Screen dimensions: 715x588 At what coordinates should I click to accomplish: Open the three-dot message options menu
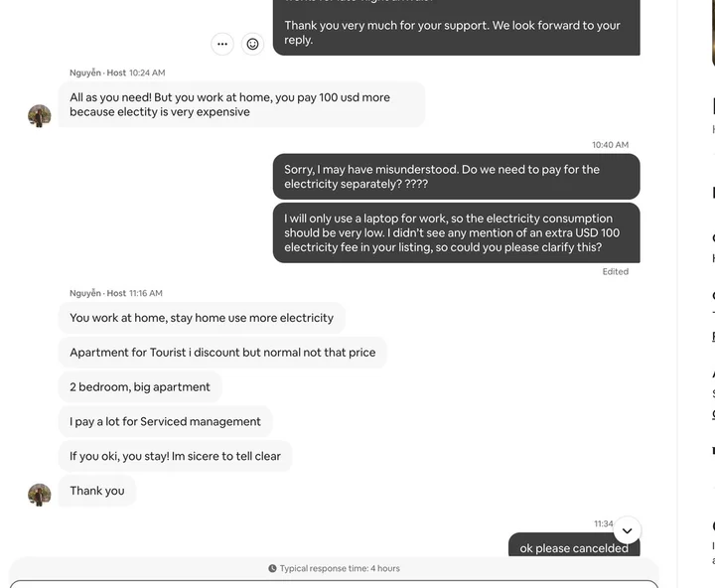click(x=222, y=45)
